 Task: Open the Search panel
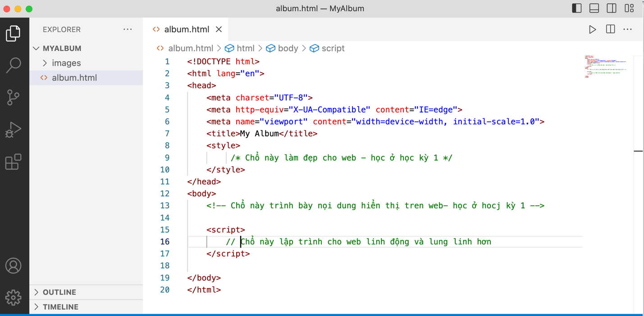point(14,65)
